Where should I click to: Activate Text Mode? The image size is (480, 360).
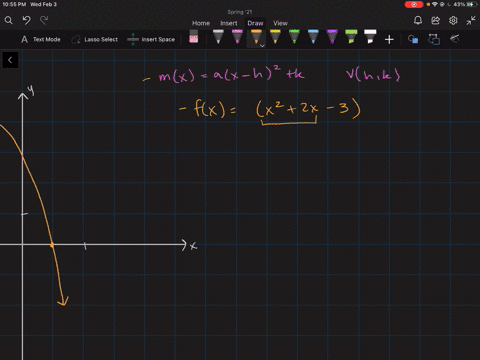pyautogui.click(x=41, y=39)
